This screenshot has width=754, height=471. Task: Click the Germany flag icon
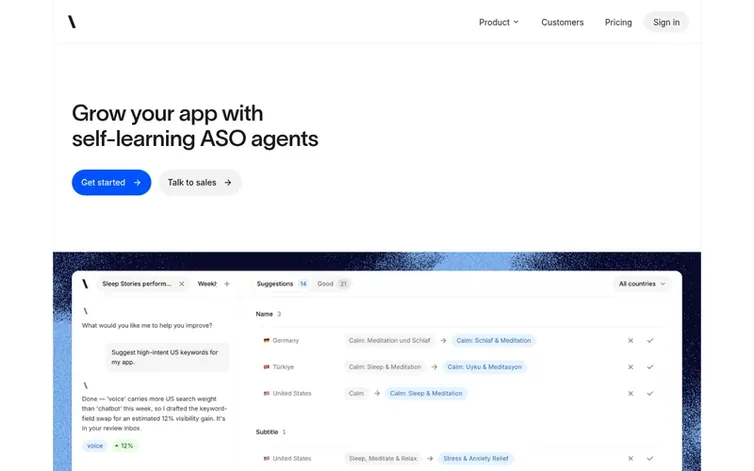[x=266, y=341]
